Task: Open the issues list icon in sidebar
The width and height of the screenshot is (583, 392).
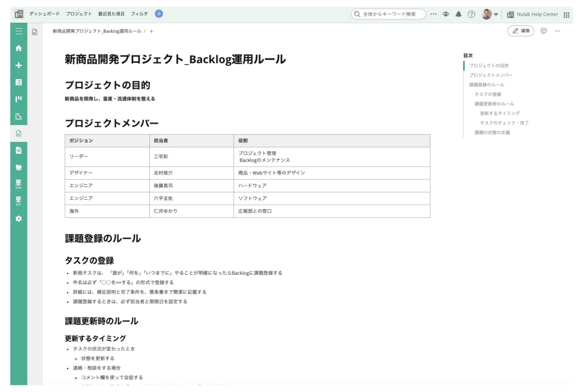Action: coord(19,82)
